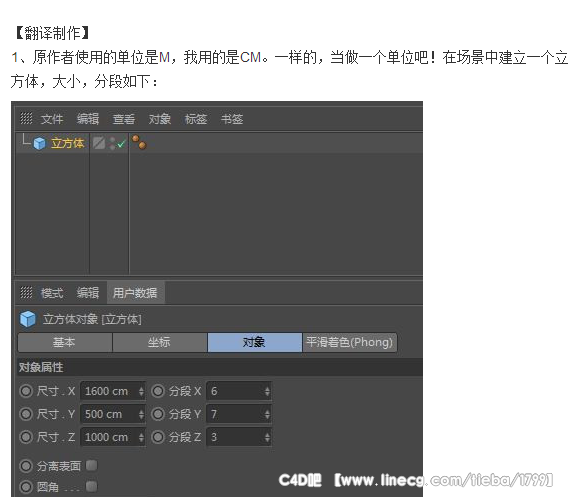Click the 分段 X animation dot
The image size is (579, 497).
point(158,391)
